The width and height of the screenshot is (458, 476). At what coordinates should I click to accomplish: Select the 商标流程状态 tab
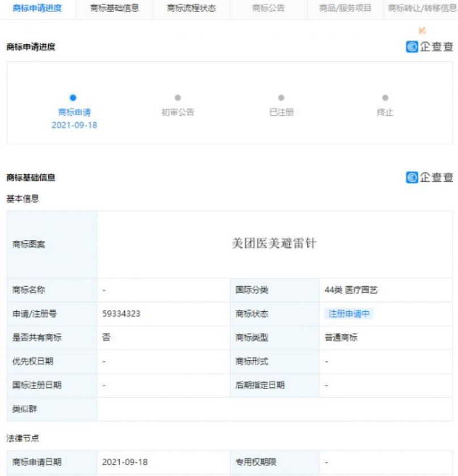[x=191, y=9]
